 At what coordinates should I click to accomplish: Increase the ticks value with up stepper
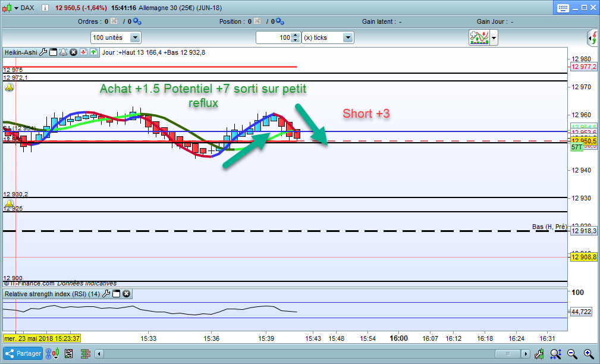click(296, 35)
